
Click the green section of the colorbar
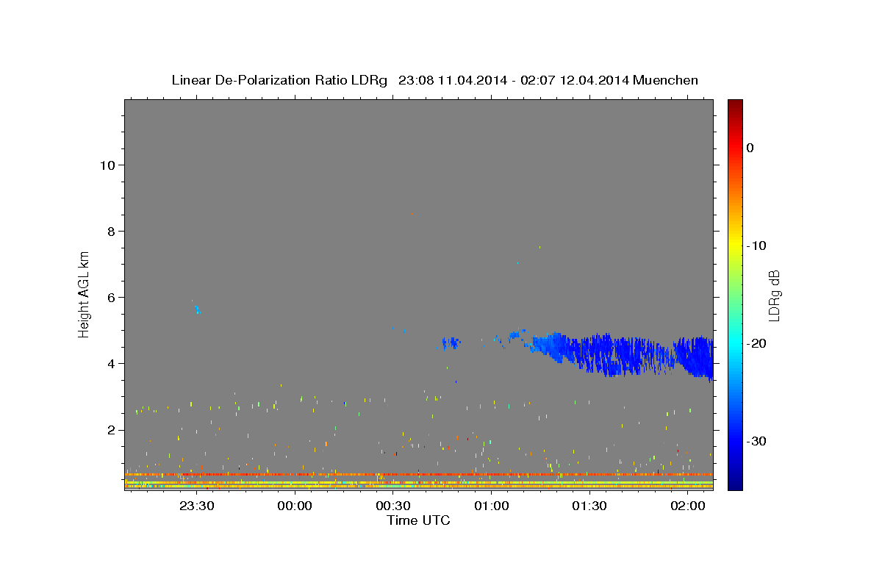735,294
